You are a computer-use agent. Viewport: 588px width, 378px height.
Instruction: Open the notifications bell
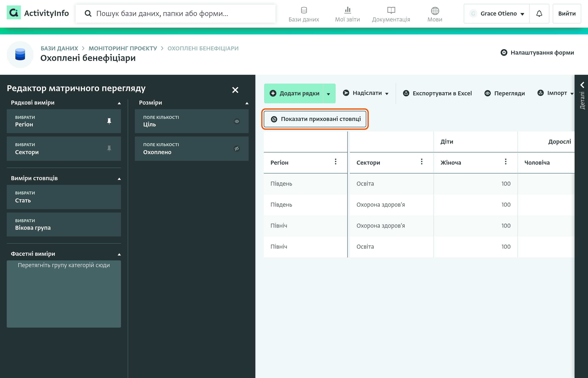539,13
